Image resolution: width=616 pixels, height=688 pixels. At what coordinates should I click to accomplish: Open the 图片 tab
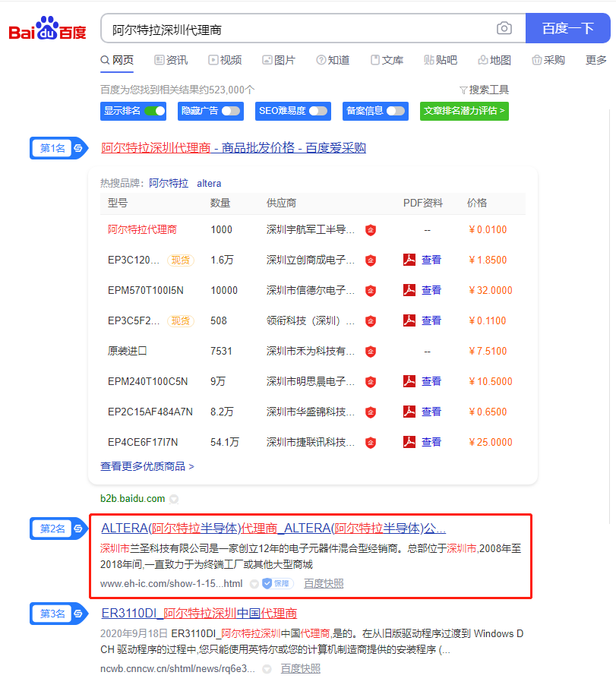278,60
